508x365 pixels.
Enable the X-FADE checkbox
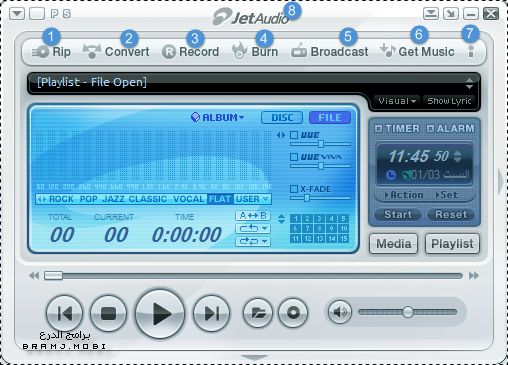point(294,189)
